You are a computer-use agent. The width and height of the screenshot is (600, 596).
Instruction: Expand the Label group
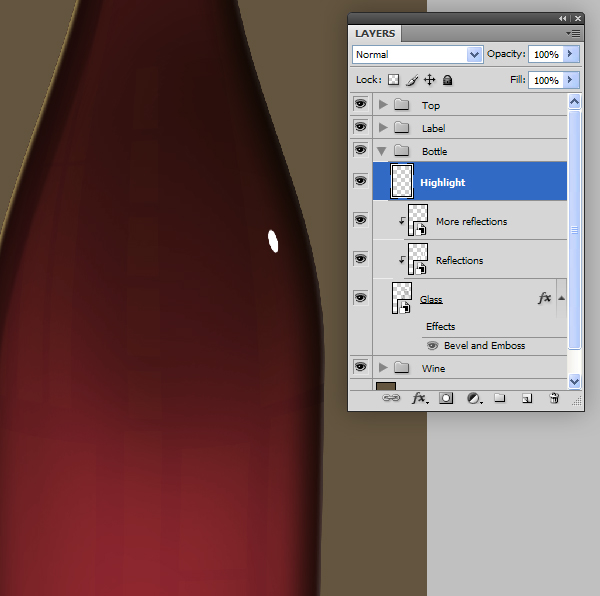[383, 127]
